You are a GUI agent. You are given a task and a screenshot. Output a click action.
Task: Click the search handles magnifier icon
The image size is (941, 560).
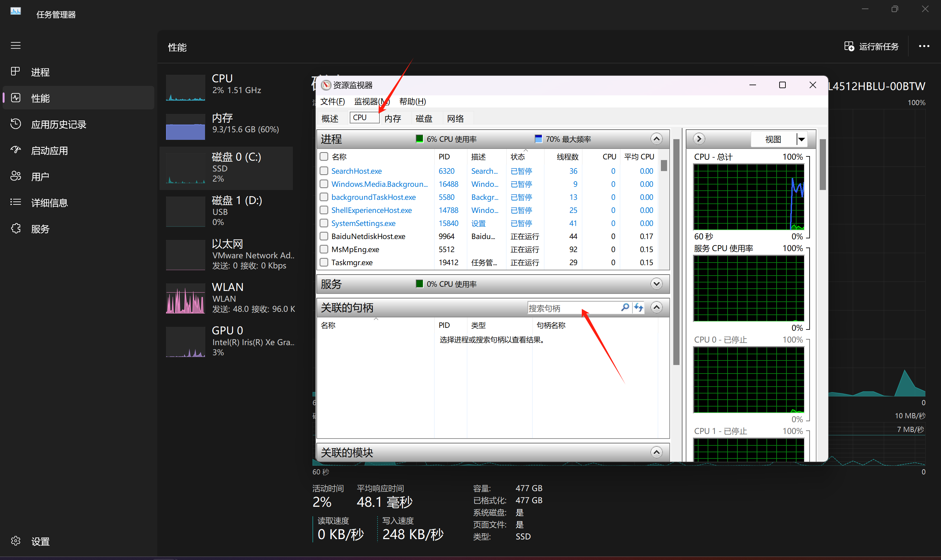coord(625,308)
